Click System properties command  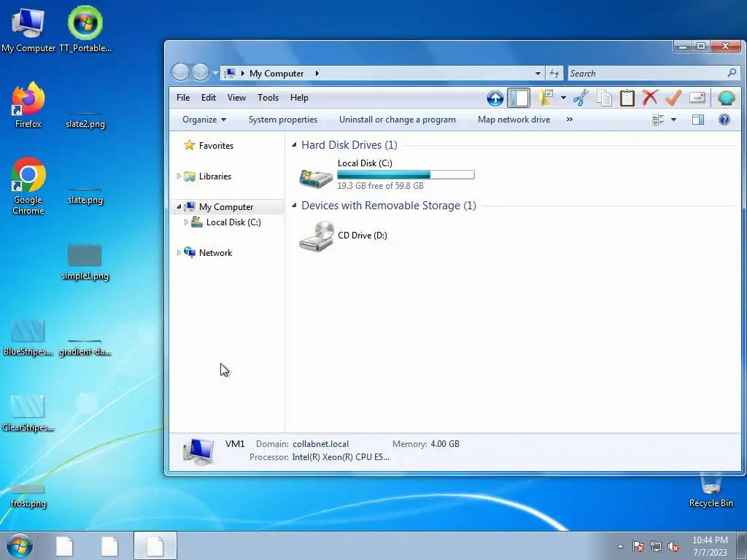pos(283,120)
